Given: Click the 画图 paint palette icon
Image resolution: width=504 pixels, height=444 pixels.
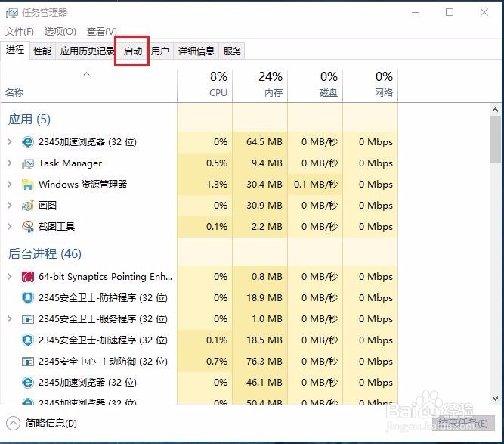Looking at the screenshot, I should point(28,206).
